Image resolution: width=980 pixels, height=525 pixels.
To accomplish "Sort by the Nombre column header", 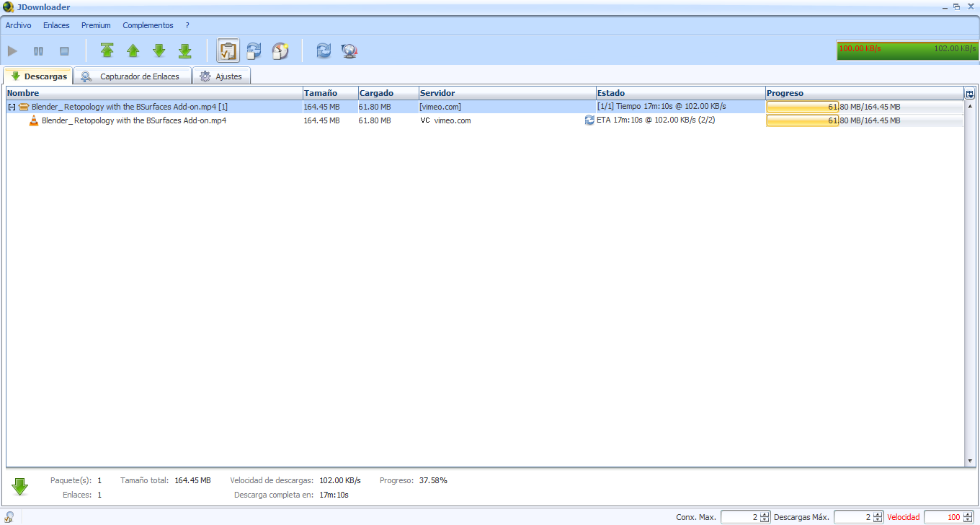I will (154, 93).
